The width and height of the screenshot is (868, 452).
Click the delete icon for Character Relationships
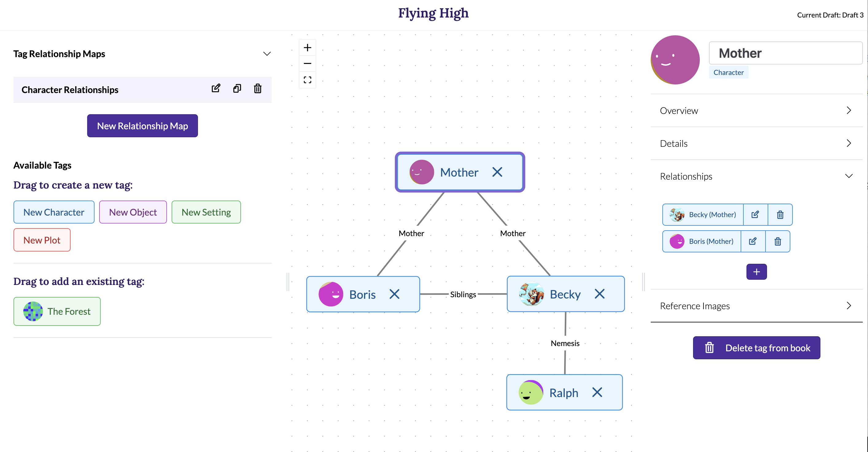pyautogui.click(x=257, y=89)
